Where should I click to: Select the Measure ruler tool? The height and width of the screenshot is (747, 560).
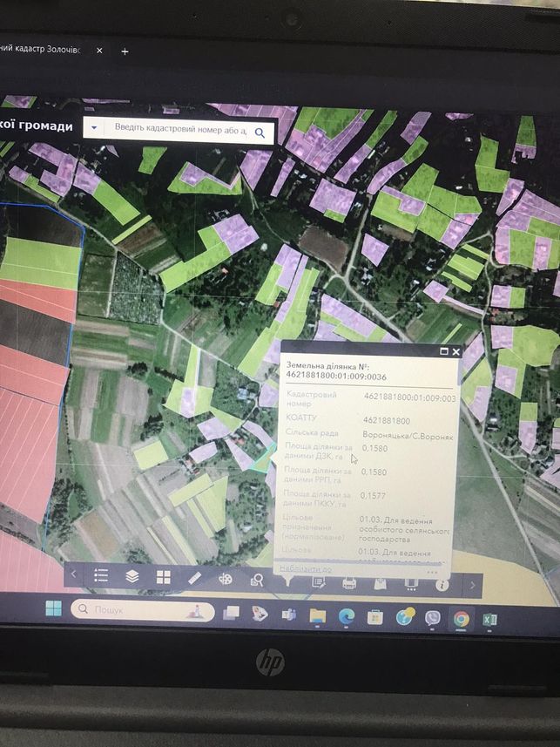coord(195,579)
